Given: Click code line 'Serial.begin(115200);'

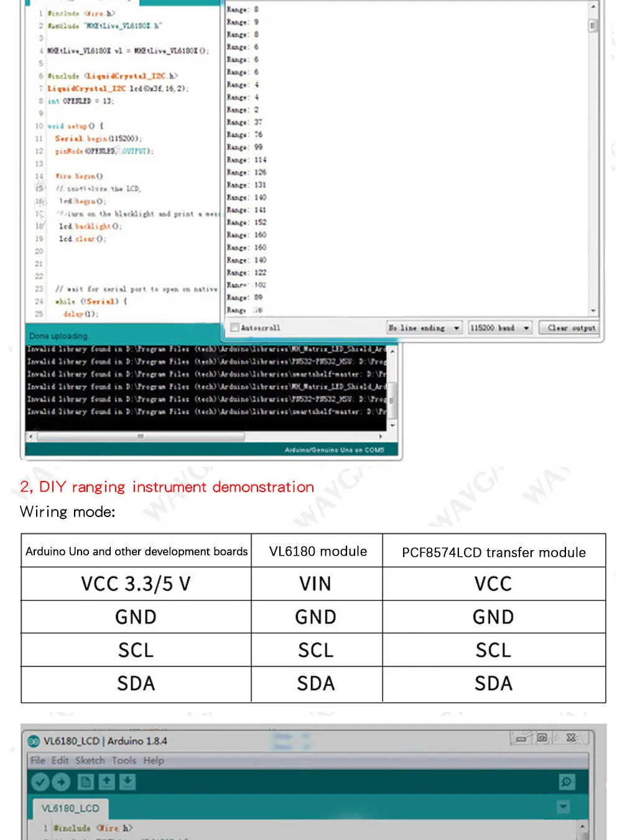Looking at the screenshot, I should coord(98,138).
